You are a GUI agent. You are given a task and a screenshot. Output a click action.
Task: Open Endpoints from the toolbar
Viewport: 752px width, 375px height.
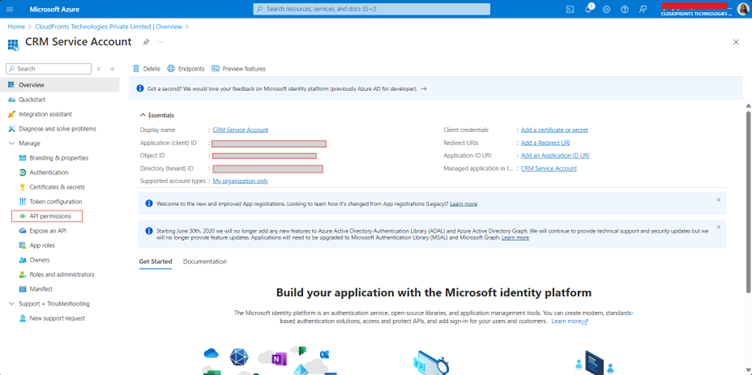coord(186,69)
